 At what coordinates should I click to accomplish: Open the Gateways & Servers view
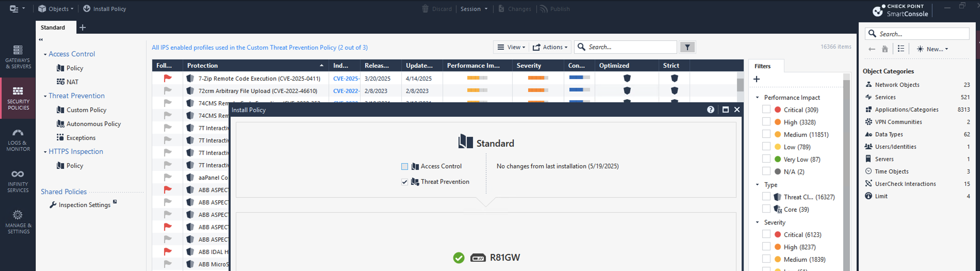tap(18, 57)
